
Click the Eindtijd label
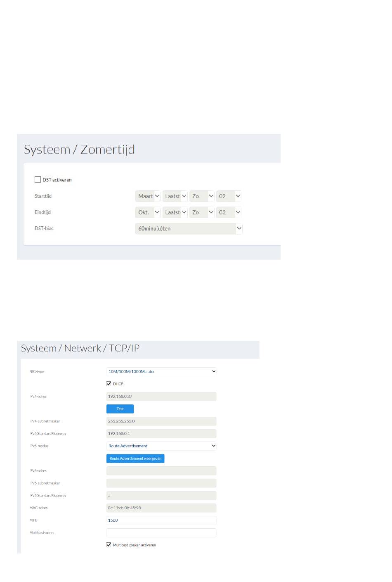(43, 212)
